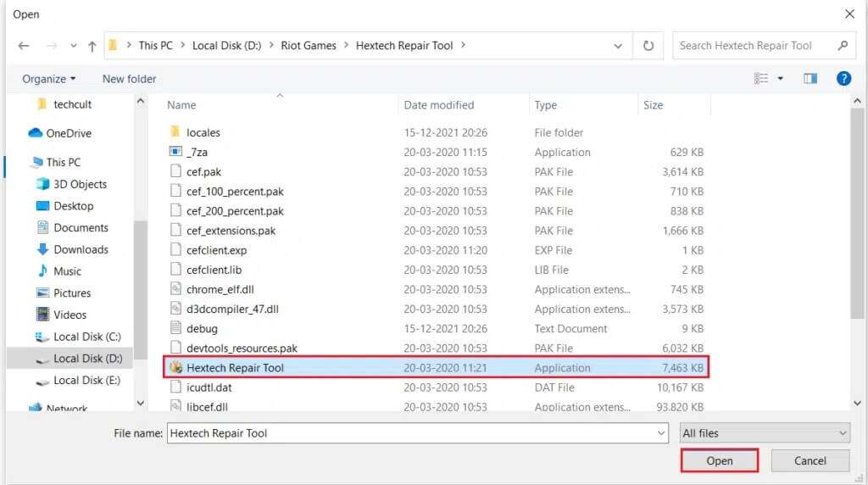868x485 pixels.
Task: Select cefclient.lib file
Action: [214, 270]
